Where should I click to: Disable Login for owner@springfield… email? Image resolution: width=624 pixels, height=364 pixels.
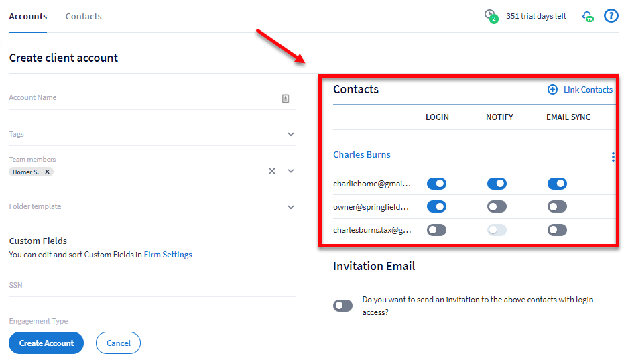pos(436,206)
